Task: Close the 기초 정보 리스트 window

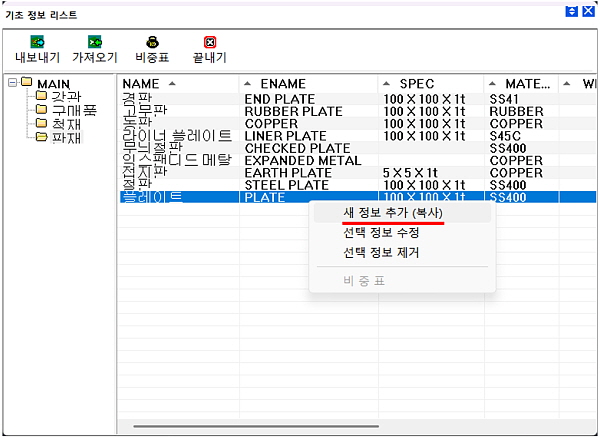Action: click(588, 11)
